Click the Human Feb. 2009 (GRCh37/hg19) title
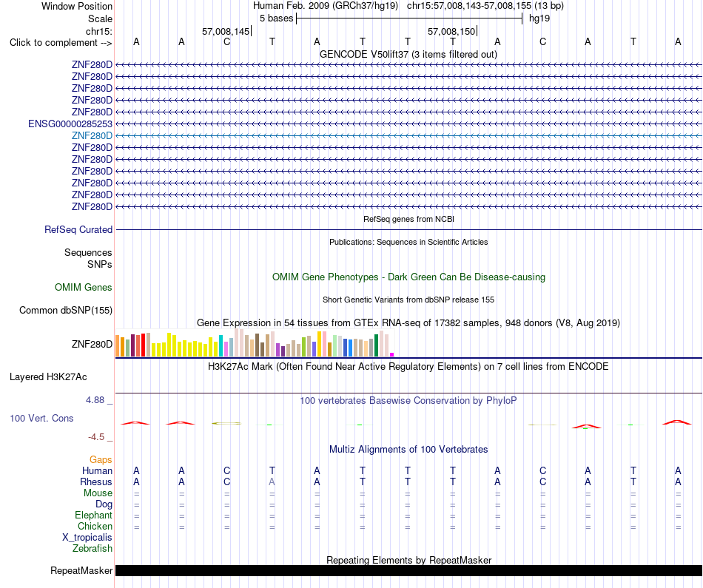Image resolution: width=703 pixels, height=588 pixels. click(x=326, y=6)
